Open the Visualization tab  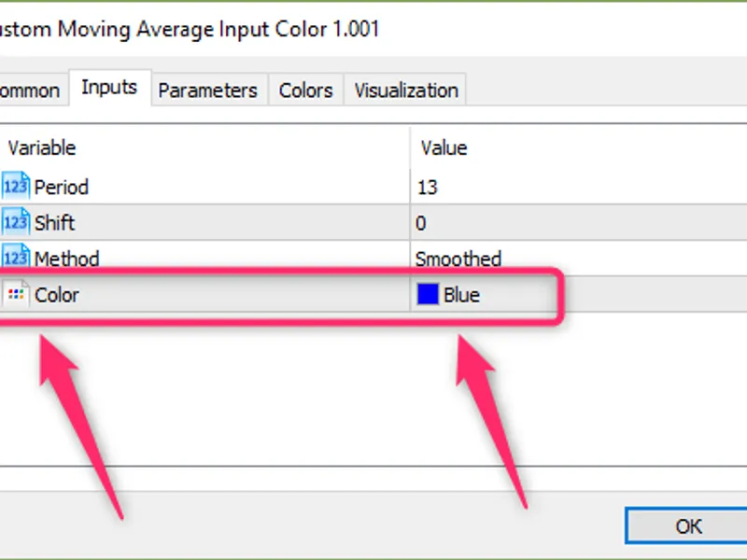406,90
